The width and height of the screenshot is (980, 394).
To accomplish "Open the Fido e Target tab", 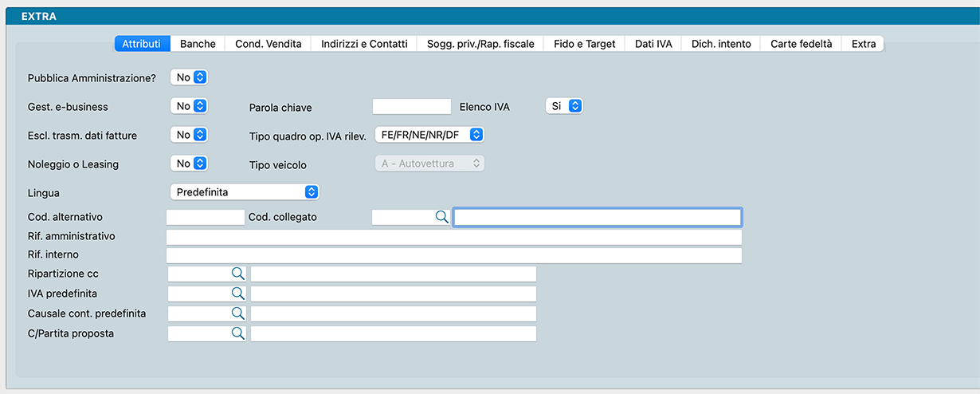I will pyautogui.click(x=585, y=44).
